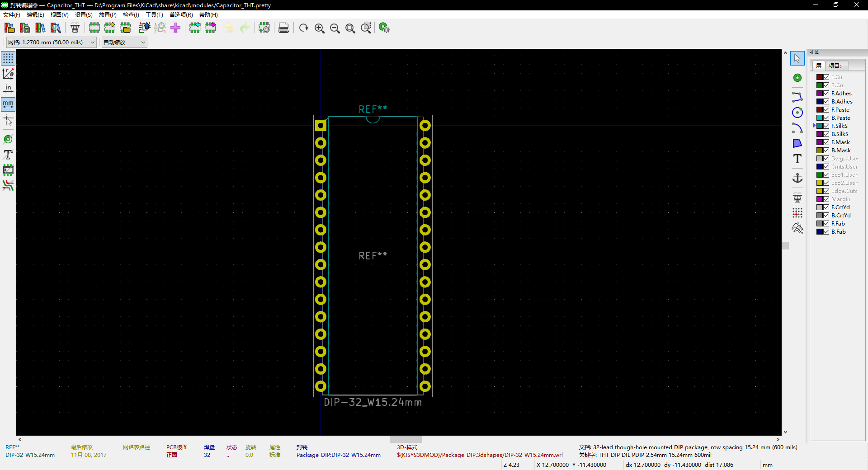The height and width of the screenshot is (470, 868).
Task: Toggle cursor shape icon
Action: (x=8, y=120)
